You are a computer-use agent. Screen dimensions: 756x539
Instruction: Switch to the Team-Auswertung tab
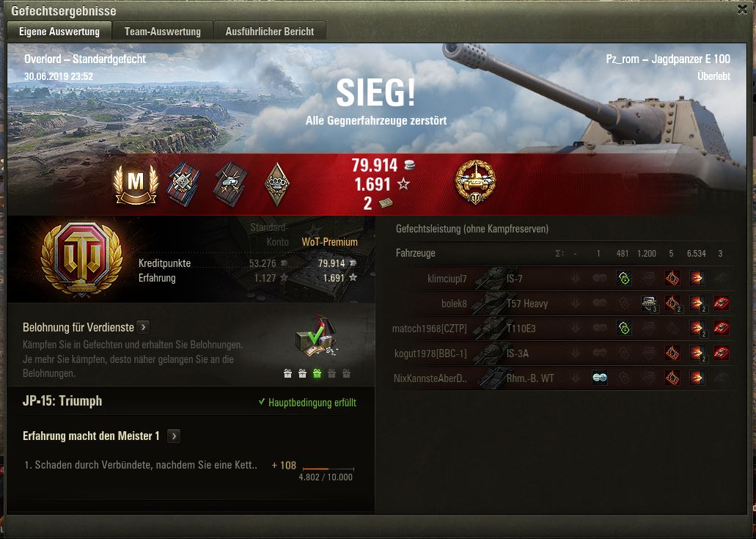click(x=163, y=32)
